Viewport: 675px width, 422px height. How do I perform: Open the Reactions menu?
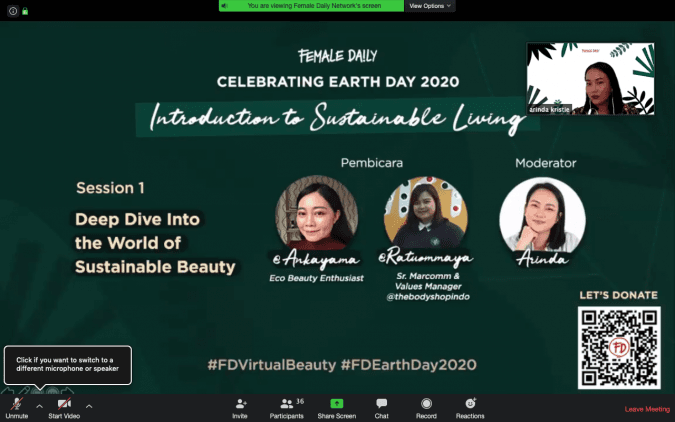pyautogui.click(x=470, y=405)
